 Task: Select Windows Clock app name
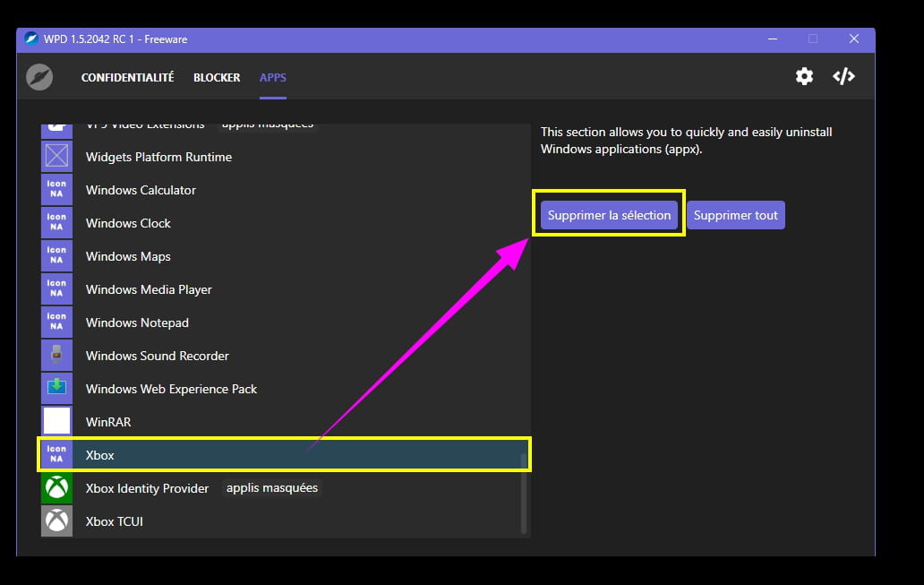click(x=128, y=223)
